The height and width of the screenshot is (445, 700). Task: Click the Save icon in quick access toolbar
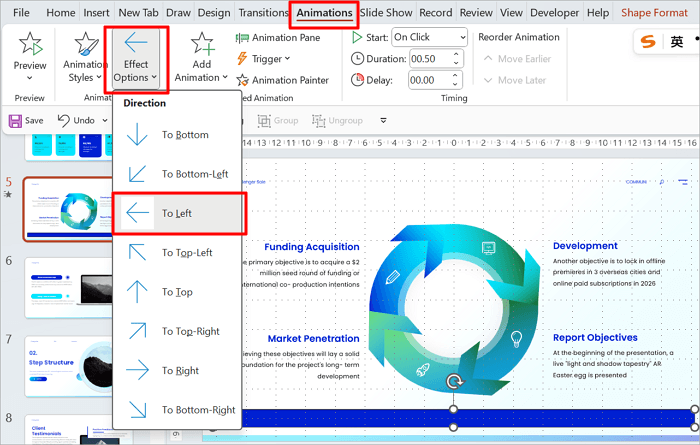(26, 120)
